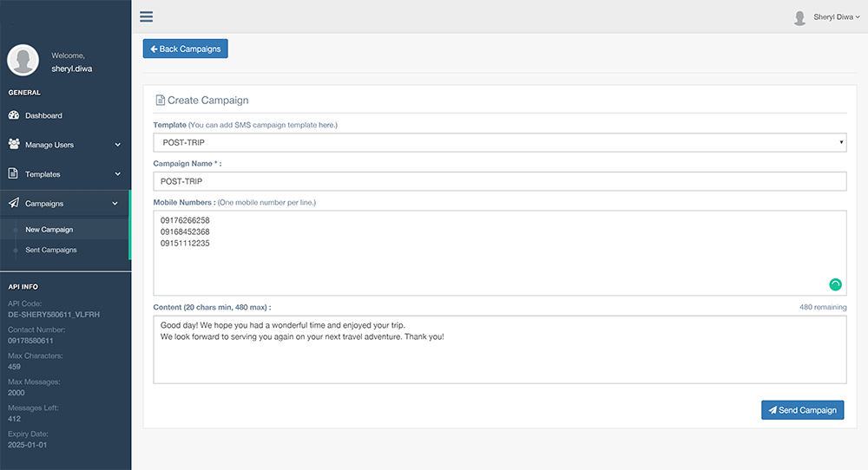Click the template 'here' link
Viewport: 868px width, 470px height.
click(326, 125)
